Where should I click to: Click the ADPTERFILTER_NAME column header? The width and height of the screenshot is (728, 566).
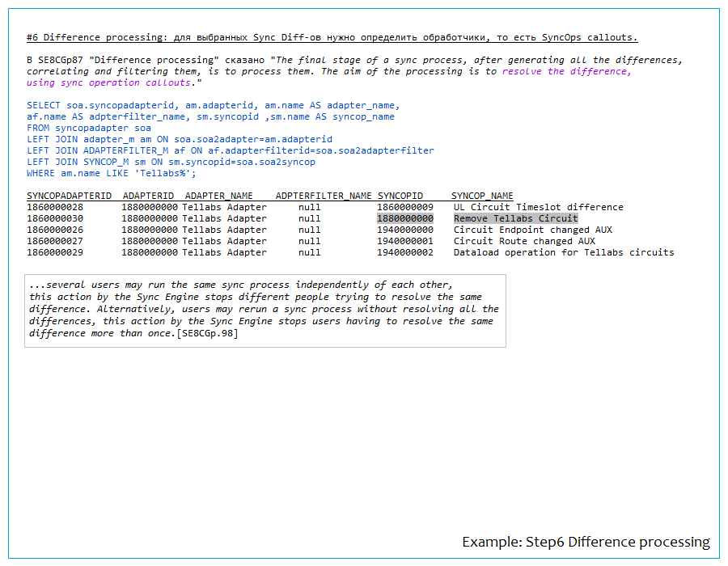(x=324, y=196)
